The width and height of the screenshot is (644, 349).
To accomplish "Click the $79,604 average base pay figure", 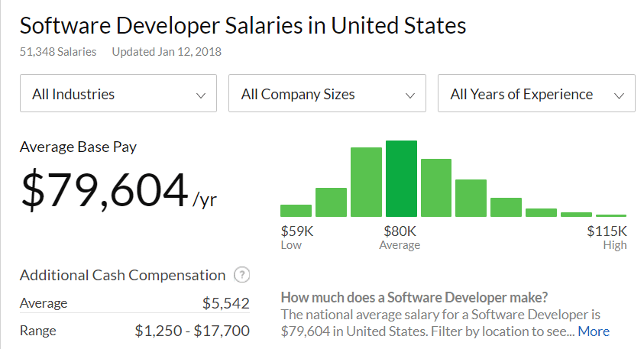I will point(104,191).
